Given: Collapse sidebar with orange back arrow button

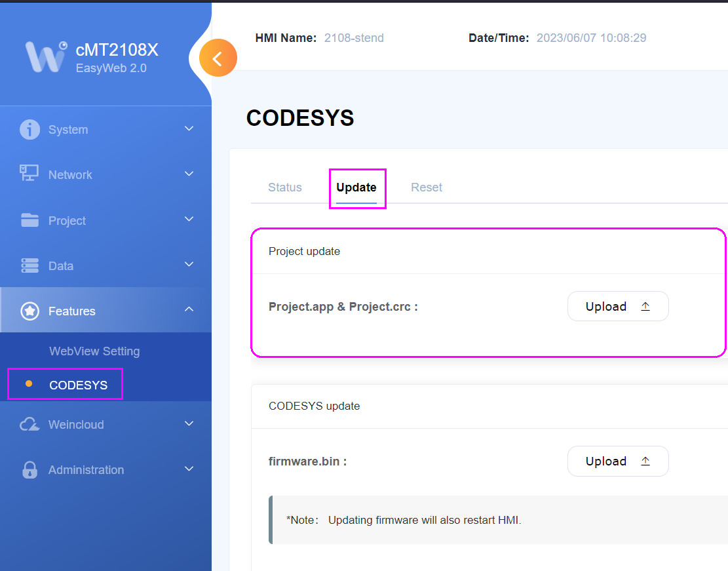Looking at the screenshot, I should [x=218, y=58].
